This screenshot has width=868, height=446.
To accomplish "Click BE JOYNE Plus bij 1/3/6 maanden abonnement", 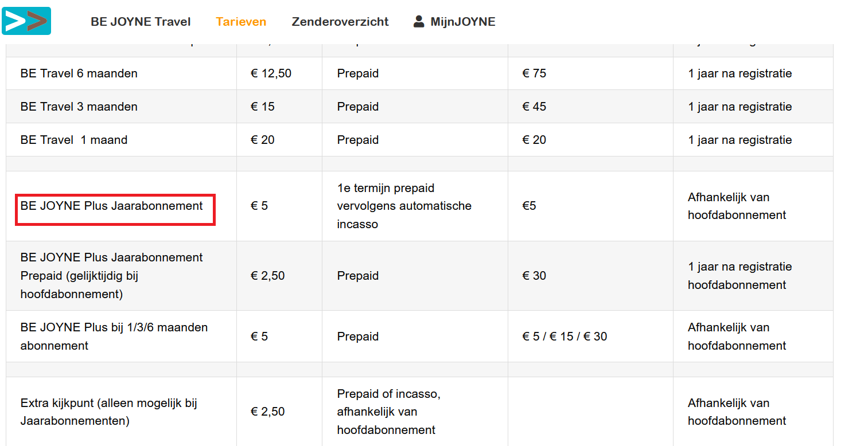I will tap(114, 337).
